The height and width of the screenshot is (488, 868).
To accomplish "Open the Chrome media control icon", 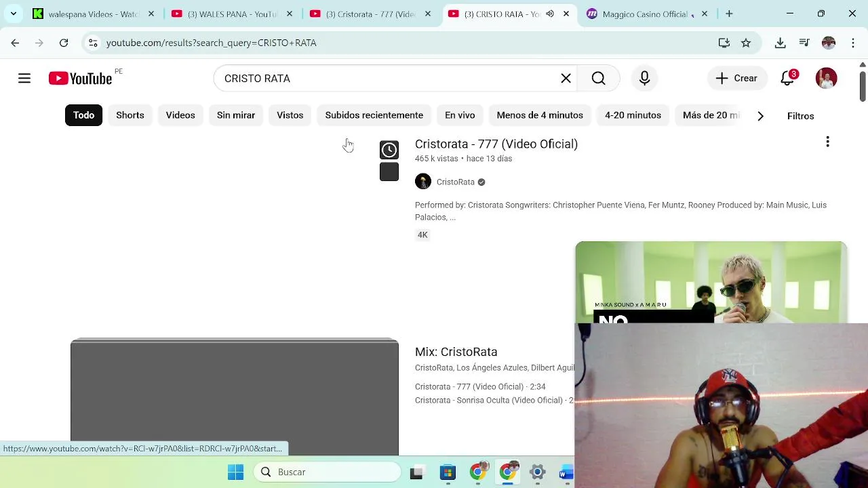I will [804, 43].
